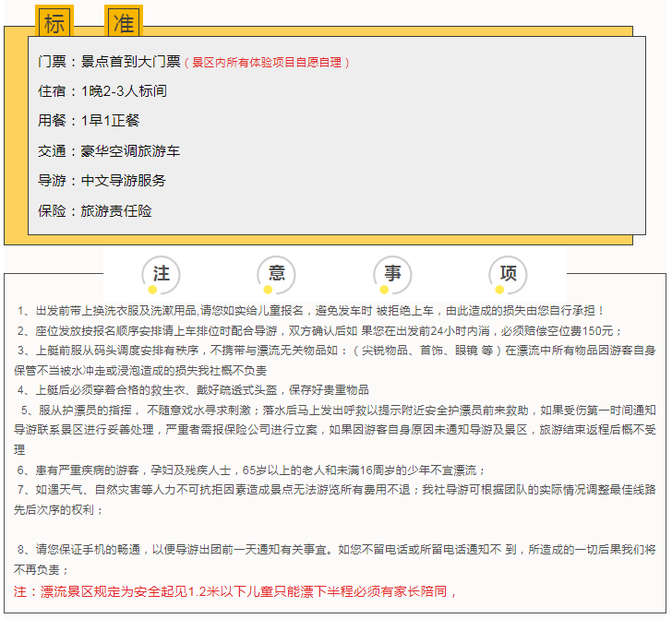Click the yellow '准' heading tile
Screen dimensions: 672x619
tap(124, 21)
